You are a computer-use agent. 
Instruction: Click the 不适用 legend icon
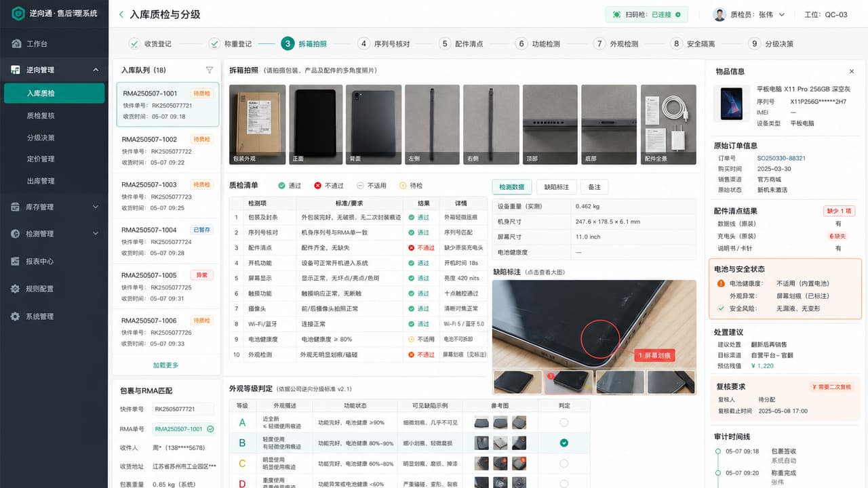click(361, 185)
